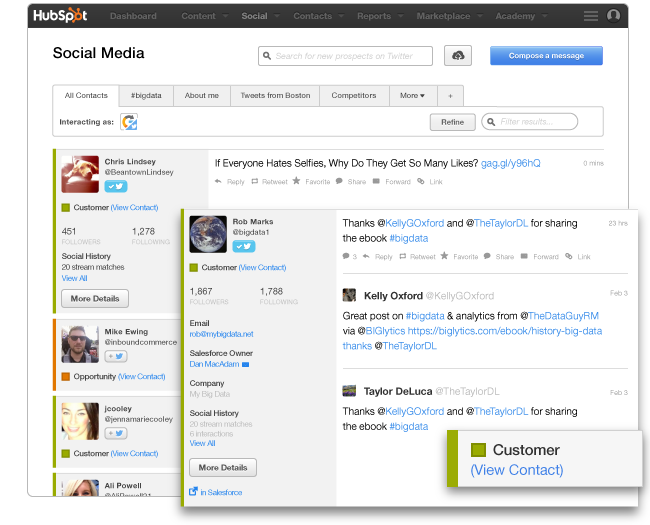Click More Details under Chris Lindsey
The width and height of the screenshot is (650, 525).
tap(95, 299)
